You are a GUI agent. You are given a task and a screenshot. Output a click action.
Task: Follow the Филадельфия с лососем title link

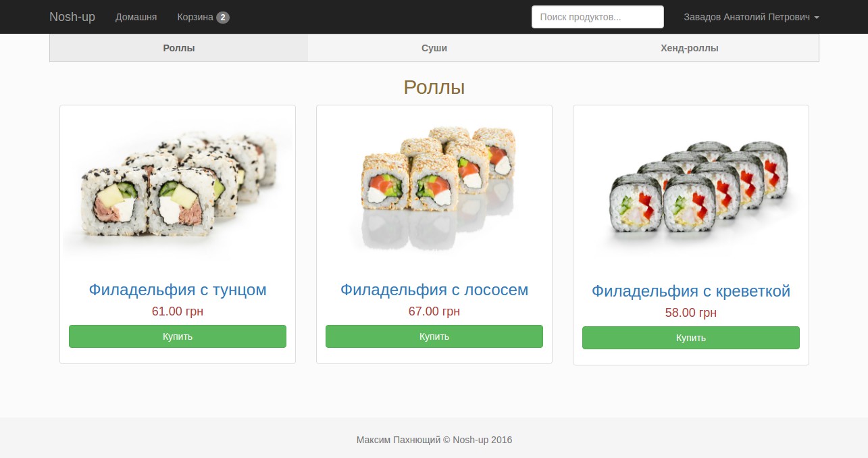tap(434, 290)
